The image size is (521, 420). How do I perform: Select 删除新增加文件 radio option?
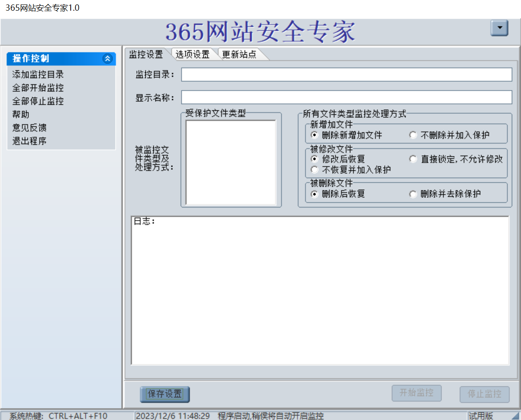coord(346,135)
